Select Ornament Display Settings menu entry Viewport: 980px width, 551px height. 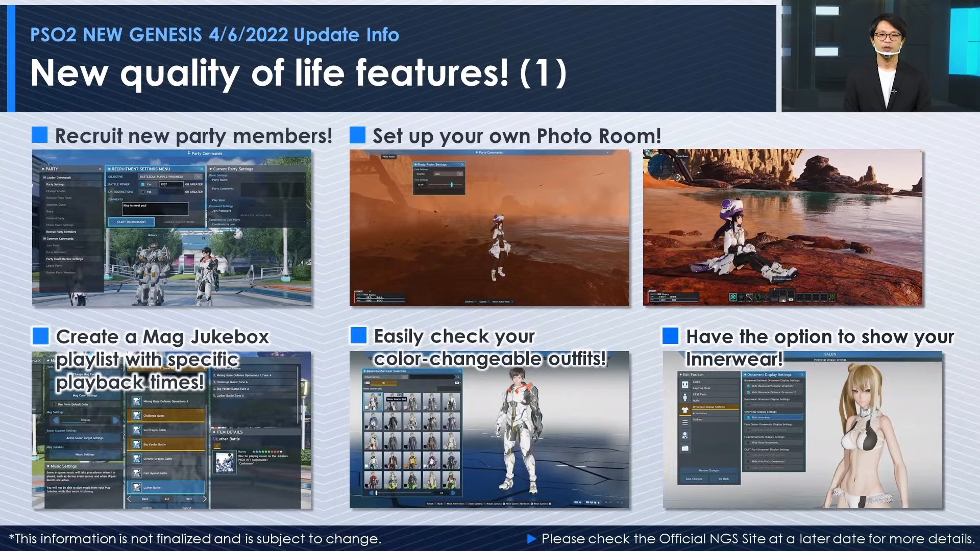coord(716,407)
